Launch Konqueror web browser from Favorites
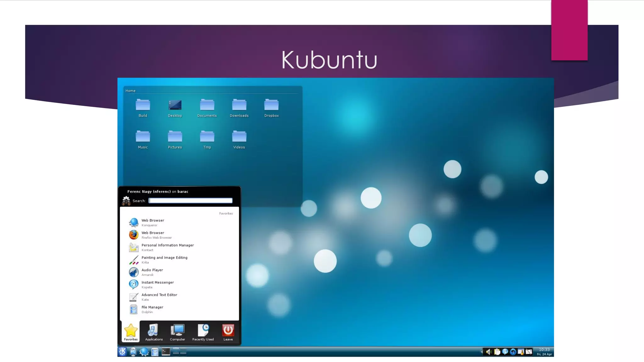The width and height of the screenshot is (644, 362). (x=179, y=222)
